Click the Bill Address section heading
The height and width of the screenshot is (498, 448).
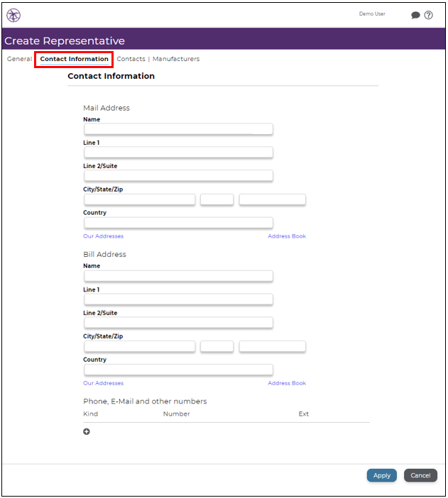point(104,255)
